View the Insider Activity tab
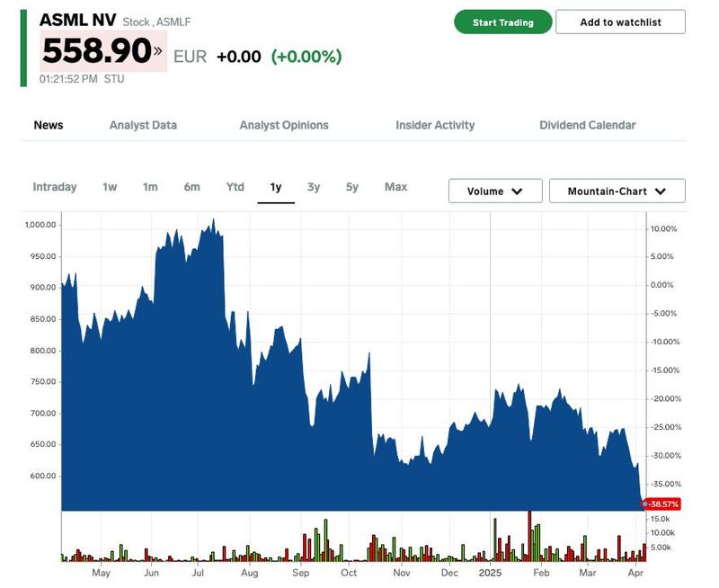719x588 pixels. (435, 125)
